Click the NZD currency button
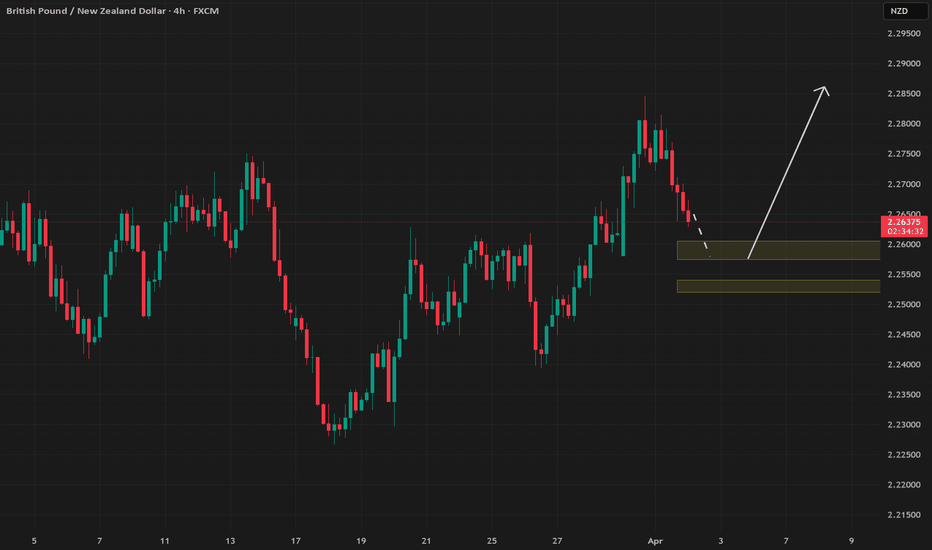The height and width of the screenshot is (550, 932). click(x=904, y=11)
